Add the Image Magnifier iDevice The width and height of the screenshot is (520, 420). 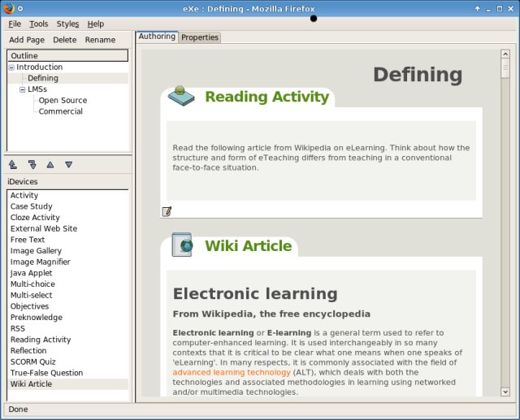pos(67,262)
